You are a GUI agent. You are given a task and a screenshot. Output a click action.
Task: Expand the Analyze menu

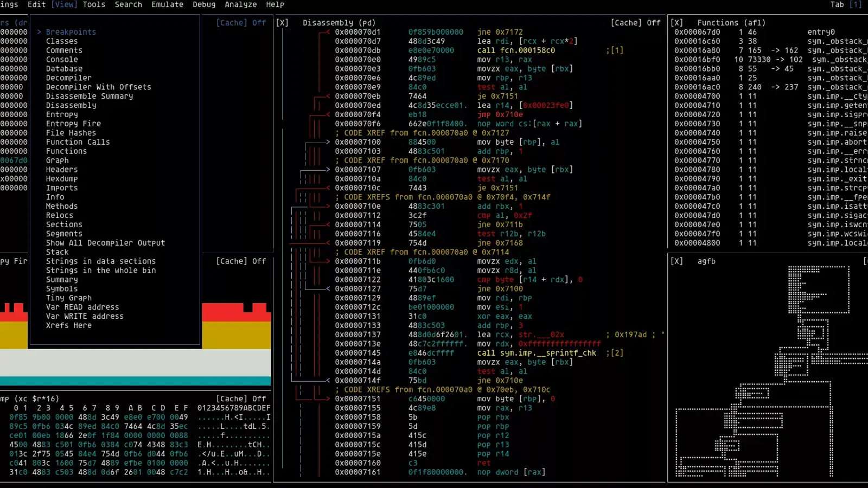tap(240, 4)
